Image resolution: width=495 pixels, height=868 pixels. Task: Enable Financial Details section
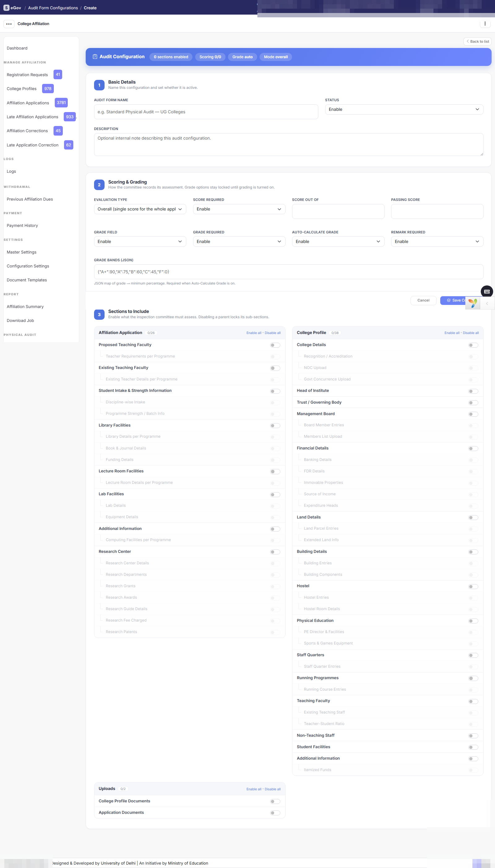coord(473,449)
